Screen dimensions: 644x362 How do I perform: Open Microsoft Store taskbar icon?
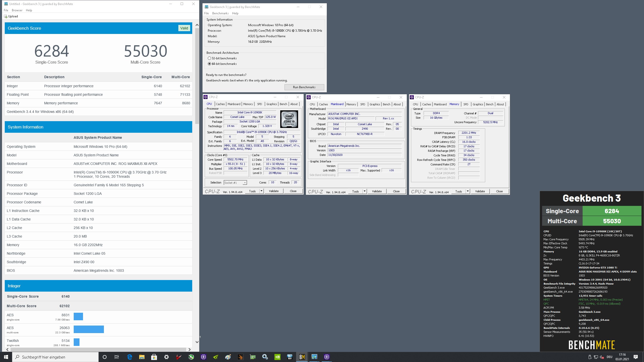pos(154,357)
